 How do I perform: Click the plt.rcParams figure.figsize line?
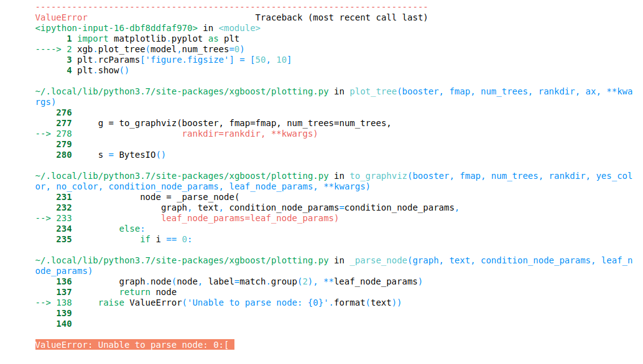point(184,60)
